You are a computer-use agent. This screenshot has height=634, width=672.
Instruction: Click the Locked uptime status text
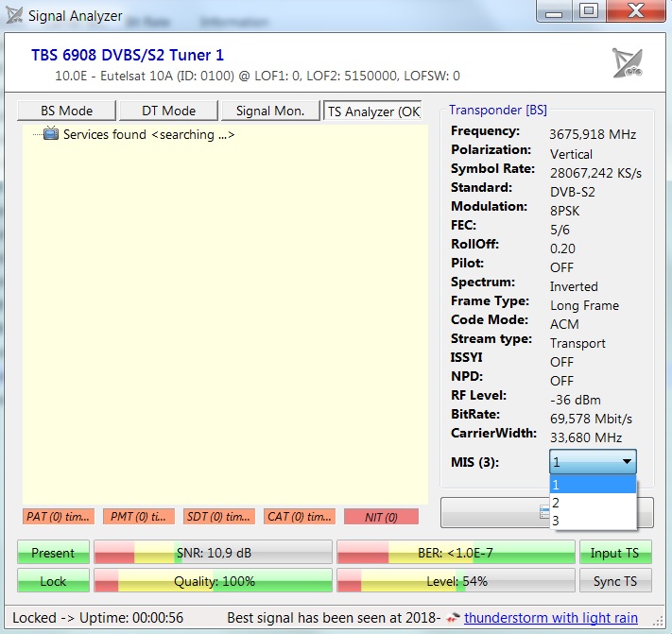point(97,618)
